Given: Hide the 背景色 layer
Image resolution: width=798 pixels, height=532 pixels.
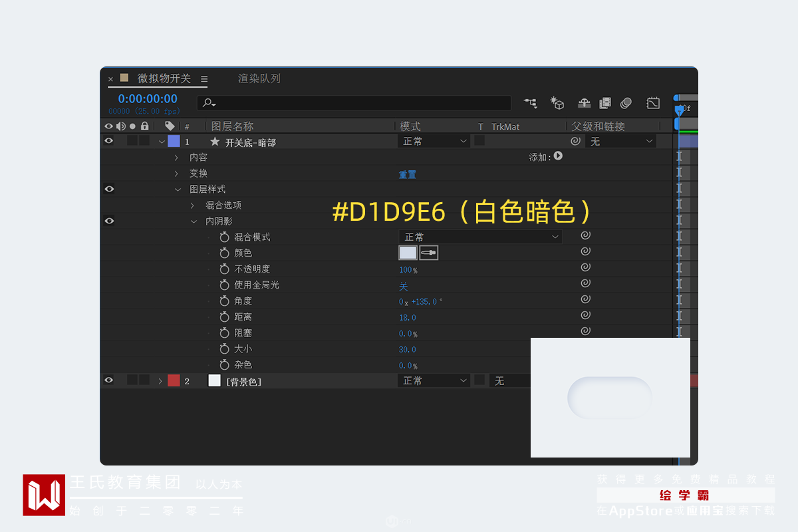Looking at the screenshot, I should pos(109,380).
